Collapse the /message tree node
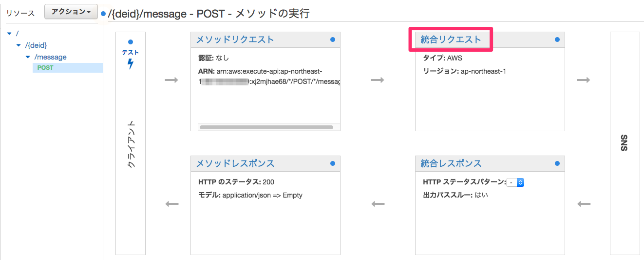Screen dimensions: 644x260 [x=28, y=57]
